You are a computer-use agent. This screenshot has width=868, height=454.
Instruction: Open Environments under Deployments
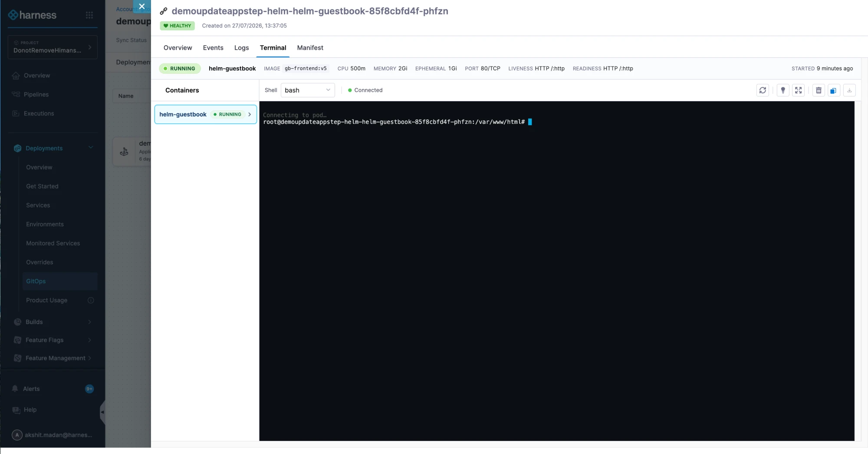tap(45, 225)
